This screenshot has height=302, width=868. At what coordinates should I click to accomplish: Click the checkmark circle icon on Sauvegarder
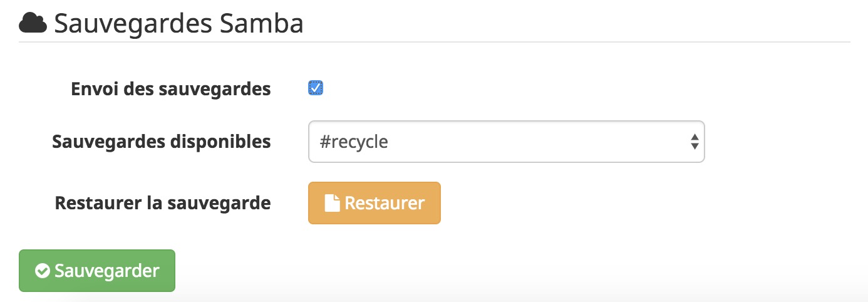[43, 271]
